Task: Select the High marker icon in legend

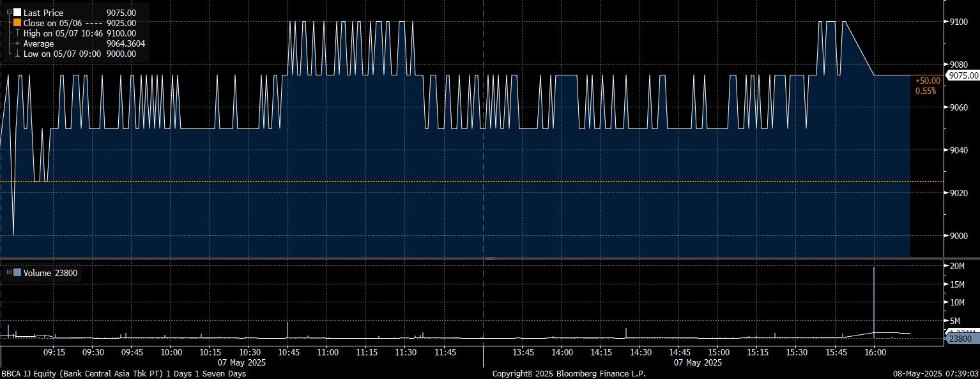Action: pos(17,33)
